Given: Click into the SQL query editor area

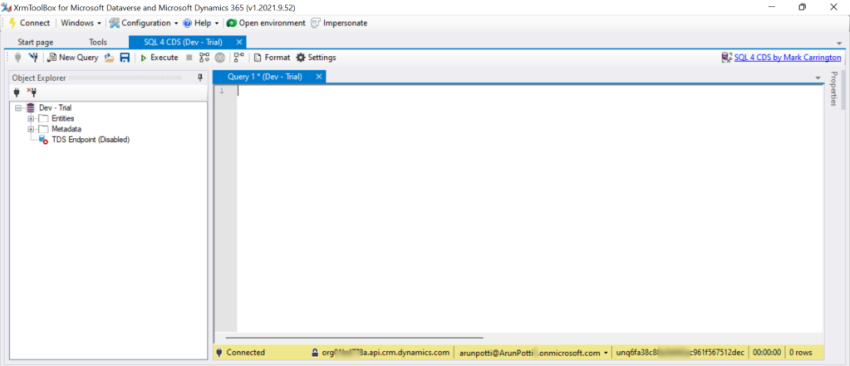Looking at the screenshot, I should (530, 208).
